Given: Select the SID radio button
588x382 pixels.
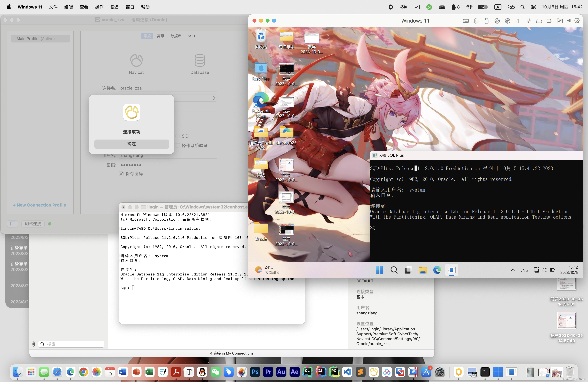Looking at the screenshot, I should pyautogui.click(x=178, y=136).
